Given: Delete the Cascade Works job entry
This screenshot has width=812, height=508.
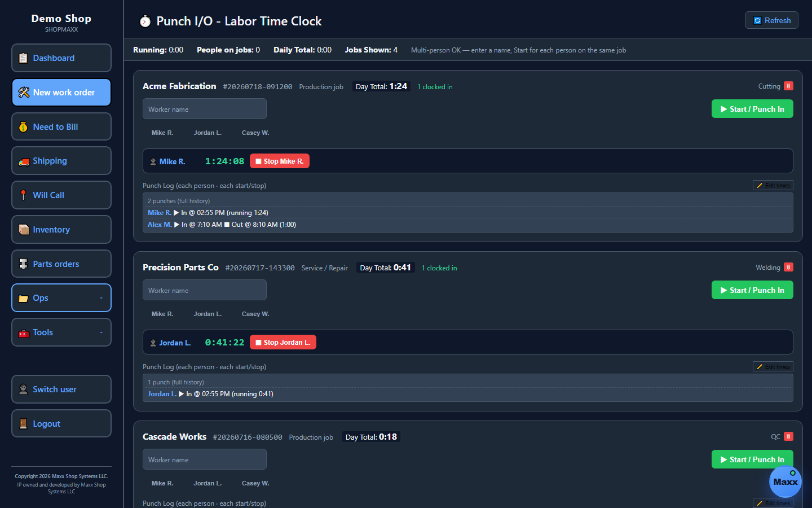Looking at the screenshot, I should [788, 436].
